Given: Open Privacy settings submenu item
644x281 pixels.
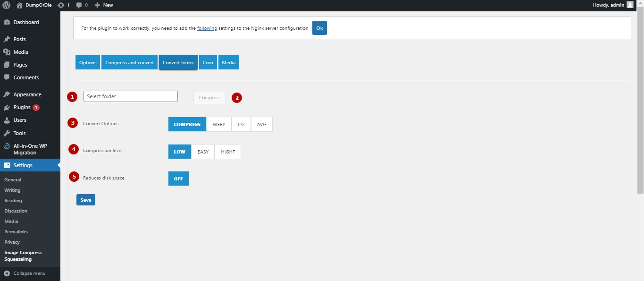Looking at the screenshot, I should click(12, 242).
